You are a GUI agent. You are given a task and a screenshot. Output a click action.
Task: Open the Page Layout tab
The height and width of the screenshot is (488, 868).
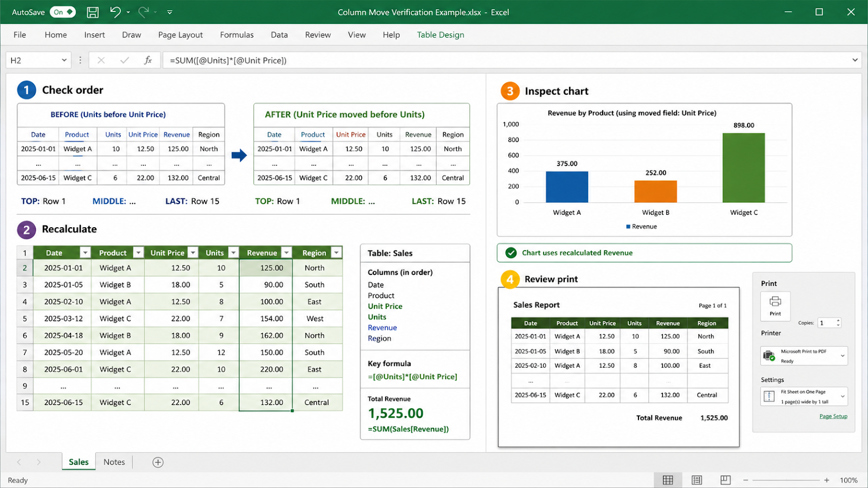180,35
